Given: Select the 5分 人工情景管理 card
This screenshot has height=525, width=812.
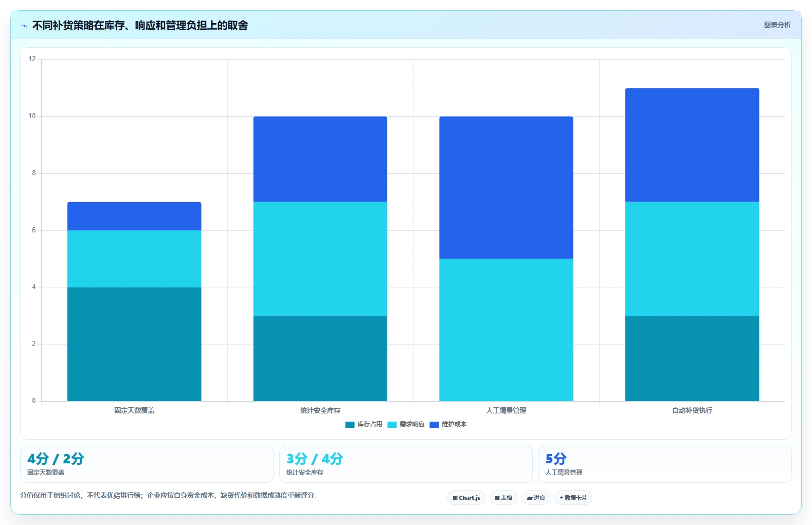Looking at the screenshot, I should click(664, 464).
